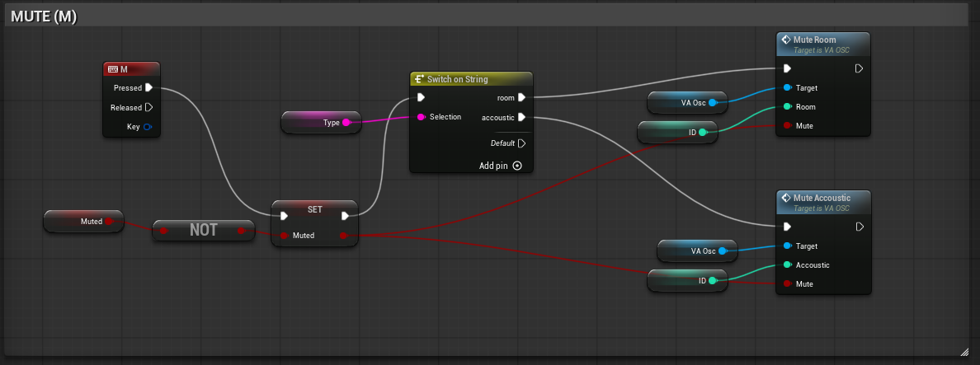Click the Type variable output pin

coord(346,122)
